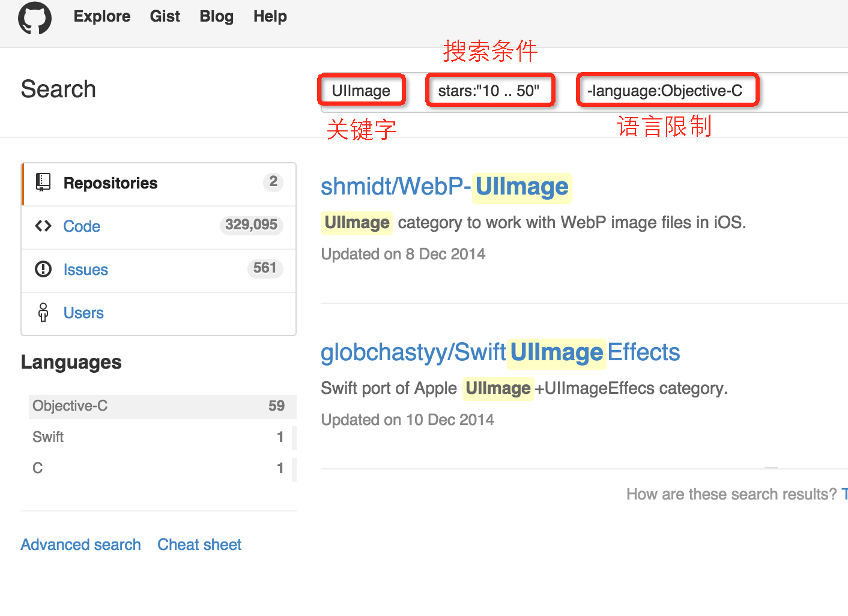This screenshot has height=616, width=848.
Task: Open the Help navigation link
Action: coord(270,16)
